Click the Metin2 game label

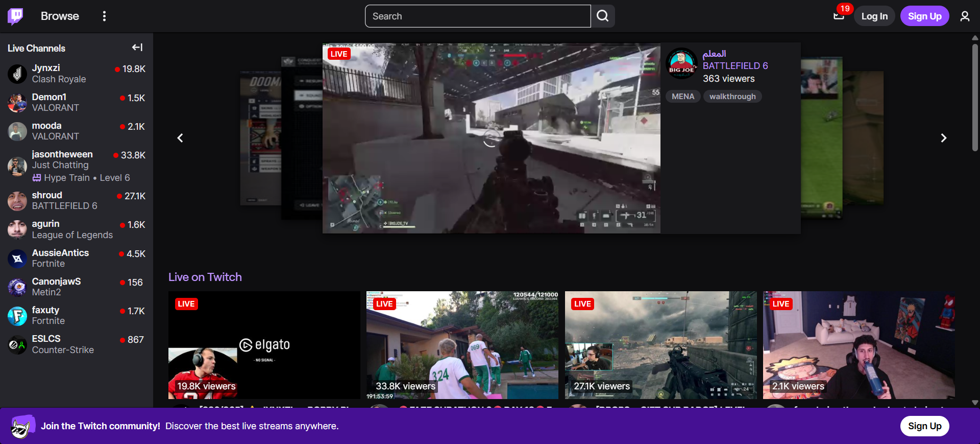[x=46, y=292]
